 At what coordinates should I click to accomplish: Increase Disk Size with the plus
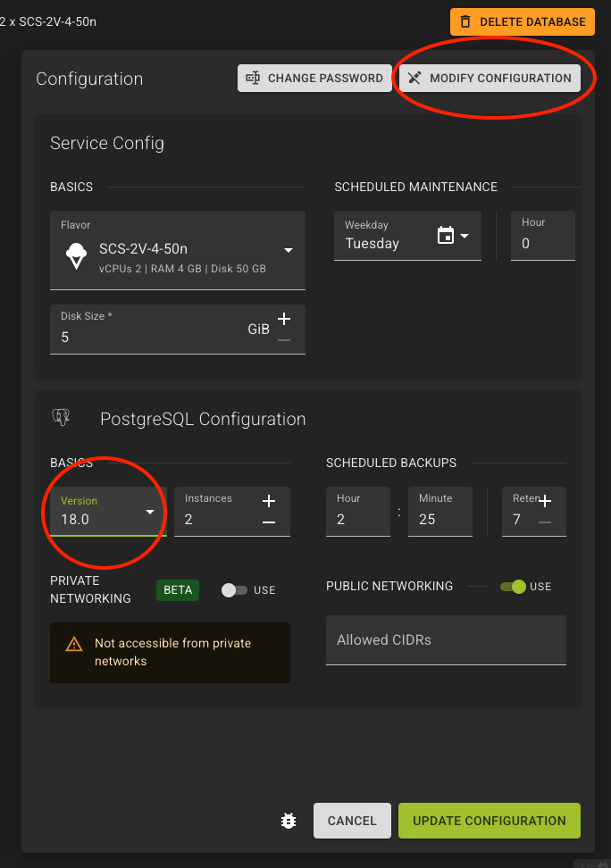pos(284,319)
